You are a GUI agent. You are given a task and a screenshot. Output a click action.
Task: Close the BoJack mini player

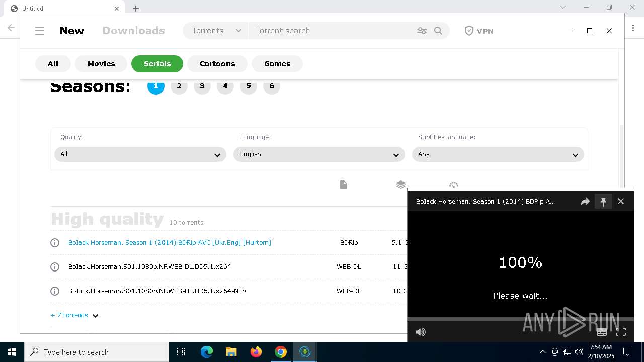(x=621, y=201)
